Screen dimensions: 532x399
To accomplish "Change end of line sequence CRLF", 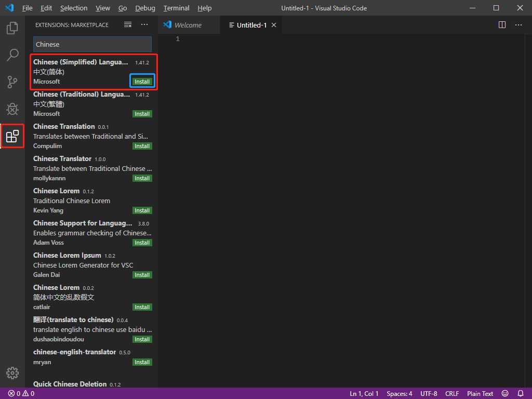I will [452, 394].
